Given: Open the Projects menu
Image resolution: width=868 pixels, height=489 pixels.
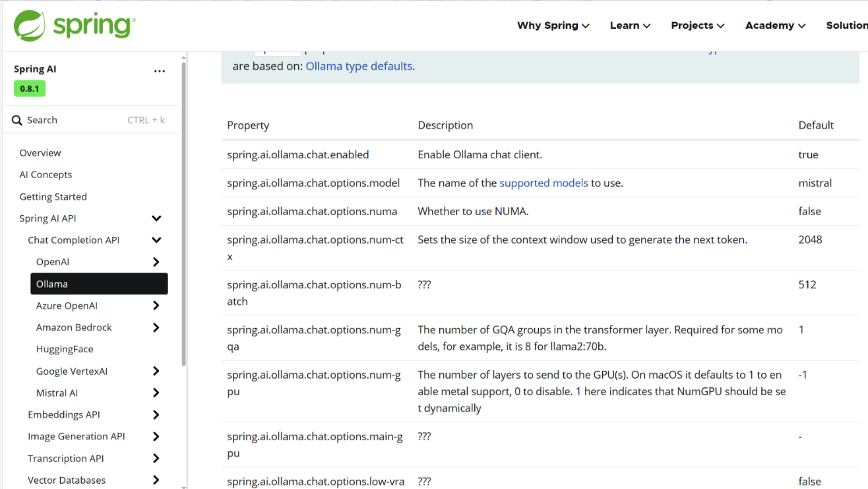Looking at the screenshot, I should pos(698,25).
